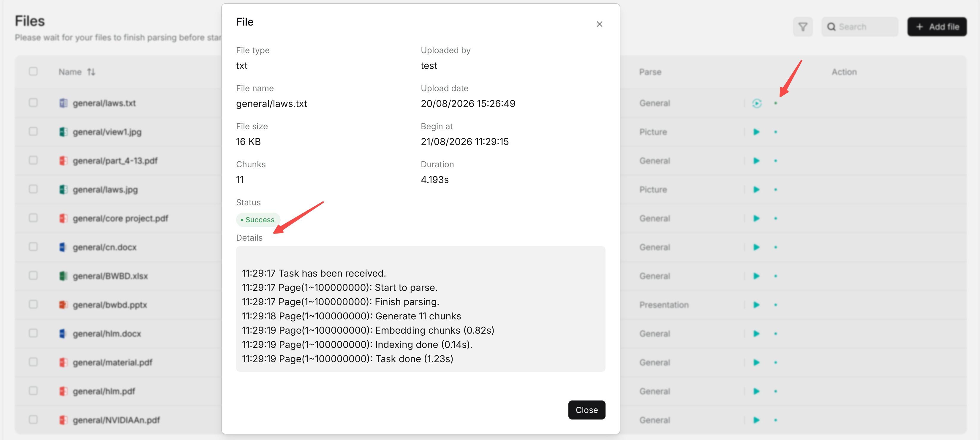This screenshot has height=440, width=980.
Task: Toggle the select-all checkbox in header
Action: tap(33, 71)
